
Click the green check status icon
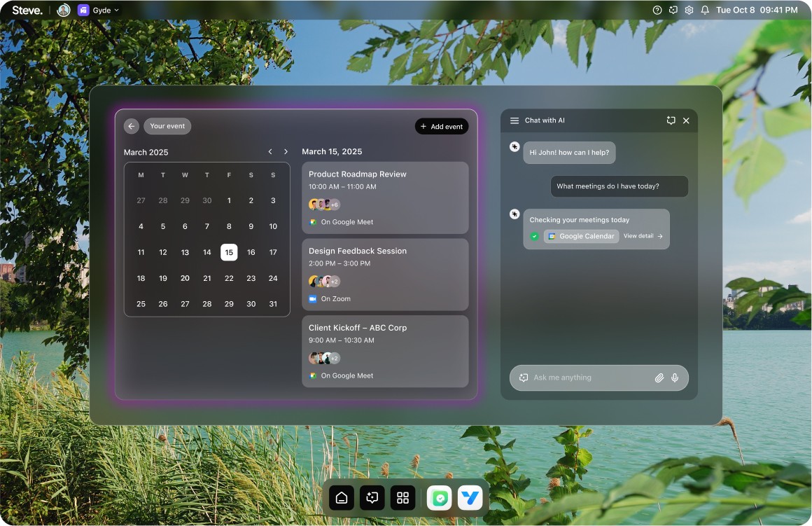tap(534, 236)
